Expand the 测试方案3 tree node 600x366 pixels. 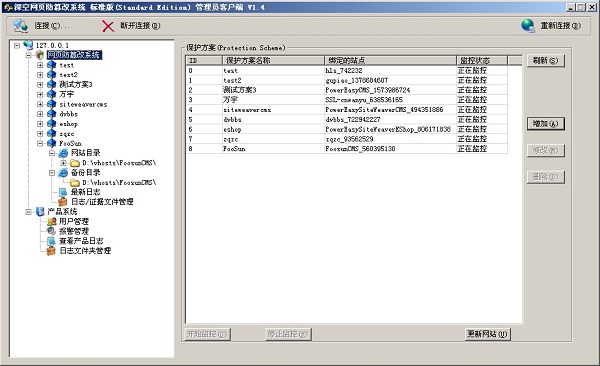point(40,85)
